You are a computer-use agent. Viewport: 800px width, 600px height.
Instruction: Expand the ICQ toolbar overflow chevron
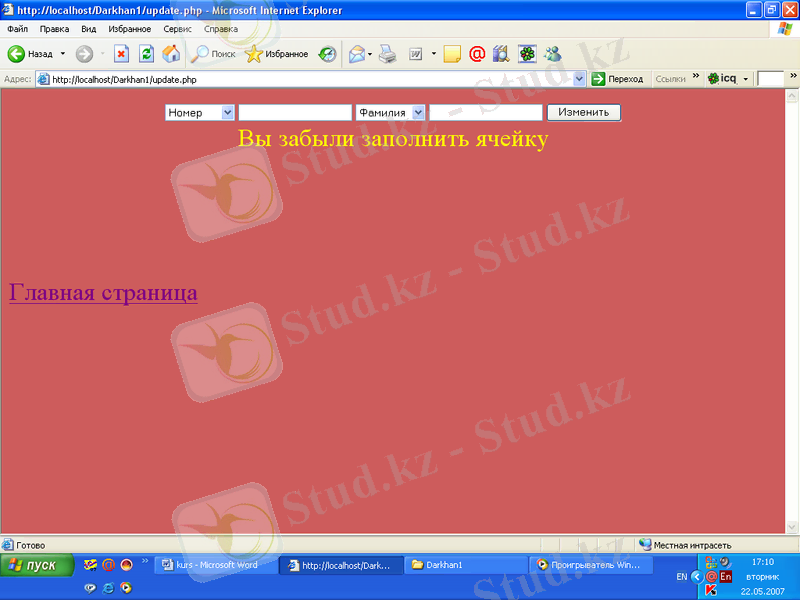(793, 76)
